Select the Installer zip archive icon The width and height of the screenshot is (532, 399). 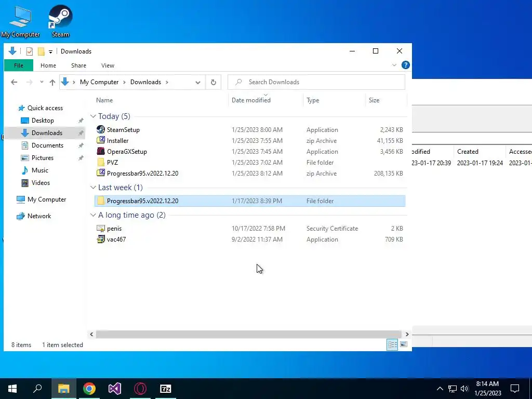point(101,140)
